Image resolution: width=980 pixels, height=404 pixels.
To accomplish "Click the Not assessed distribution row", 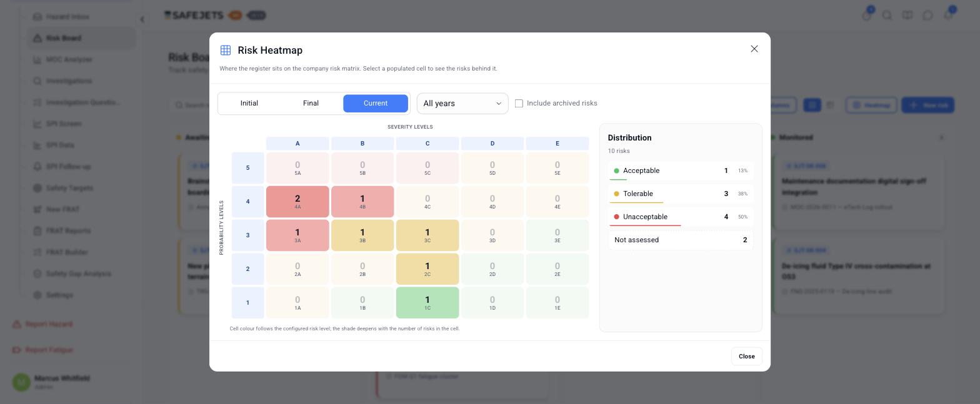I will click(x=681, y=240).
